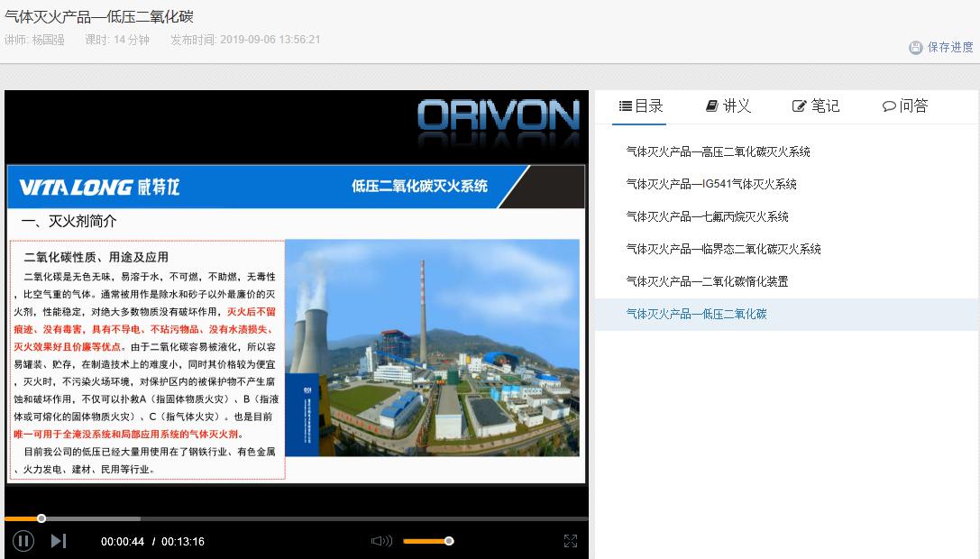The width and height of the screenshot is (980, 559).
Task: Pause the video playback
Action: 22,540
